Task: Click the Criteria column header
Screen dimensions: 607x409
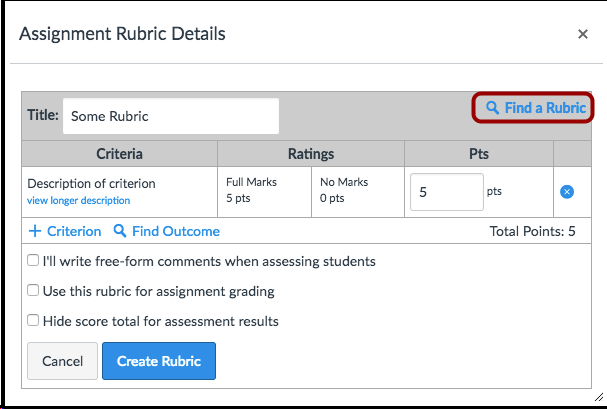Action: point(119,154)
